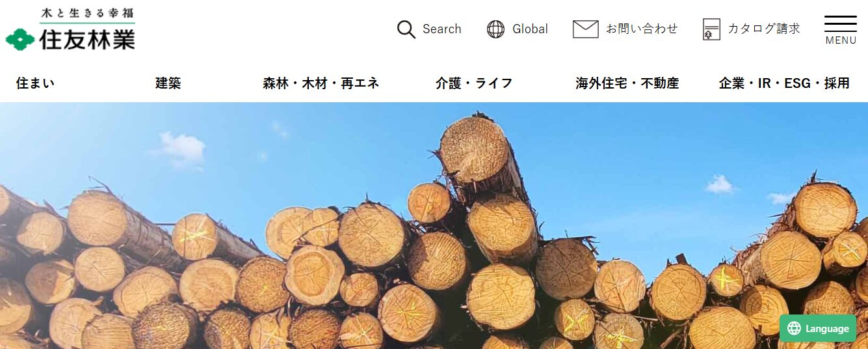Click the globe icon beside Global

496,29
